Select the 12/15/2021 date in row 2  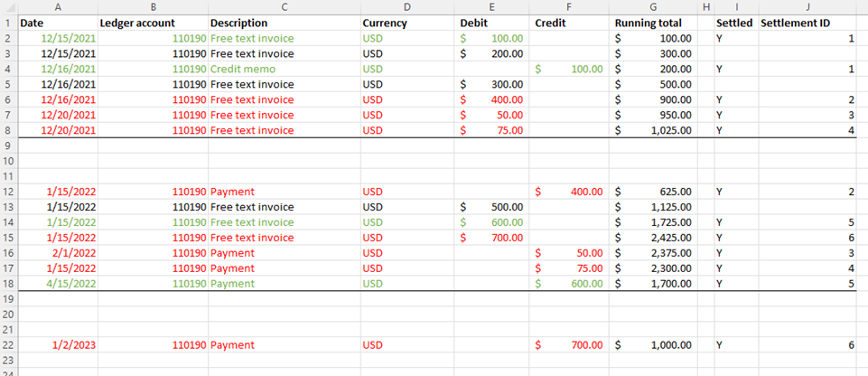click(58, 39)
